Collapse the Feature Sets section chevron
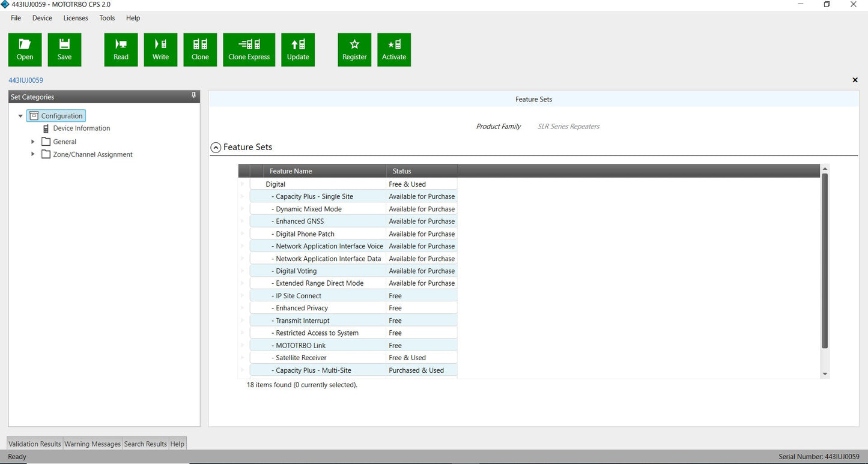Viewport: 868px width, 464px height. [x=216, y=147]
